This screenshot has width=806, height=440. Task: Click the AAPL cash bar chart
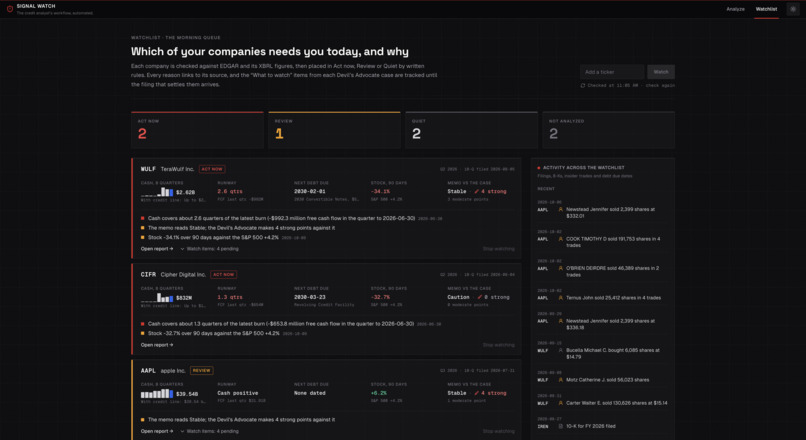(x=157, y=394)
